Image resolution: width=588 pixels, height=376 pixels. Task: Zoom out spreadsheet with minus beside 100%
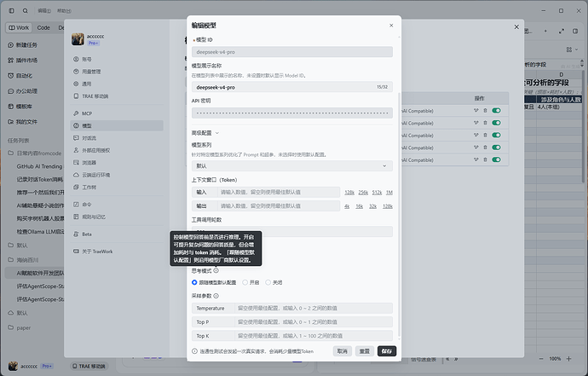click(541, 359)
